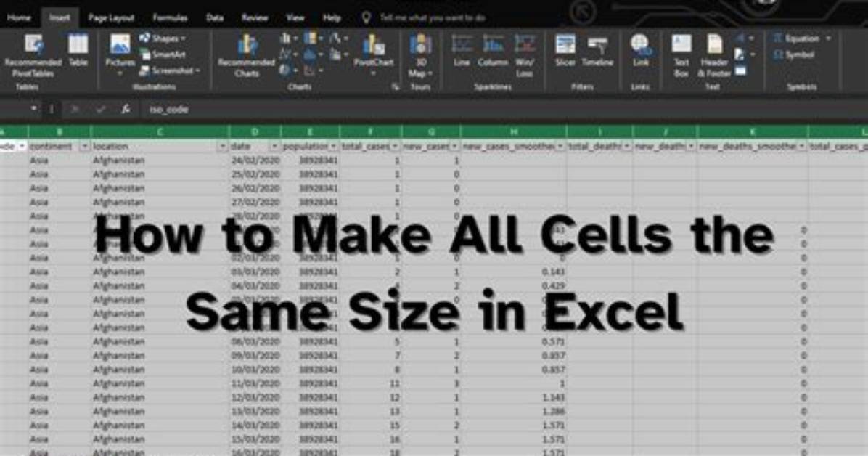The height and width of the screenshot is (456, 868).
Task: Select column H header
Action: [513, 132]
